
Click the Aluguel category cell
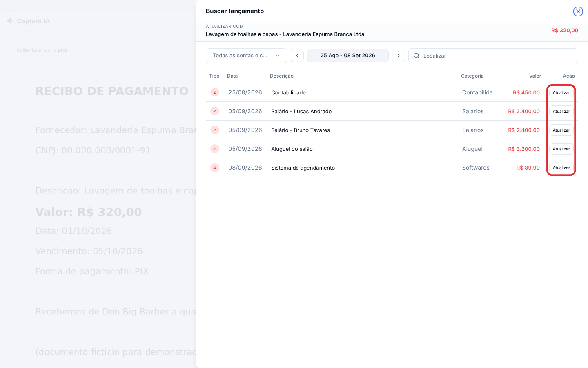pyautogui.click(x=472, y=149)
